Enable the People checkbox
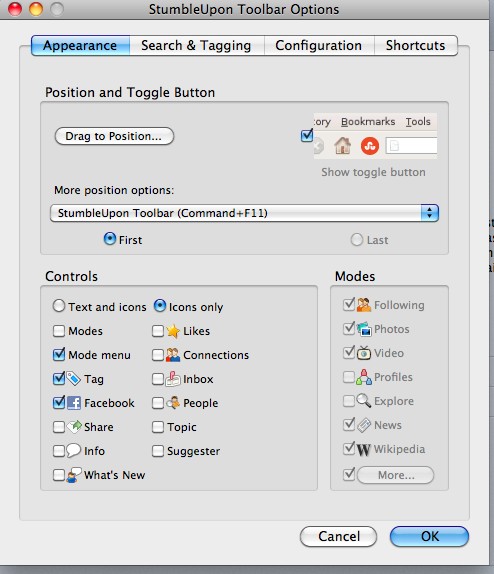 [x=158, y=403]
